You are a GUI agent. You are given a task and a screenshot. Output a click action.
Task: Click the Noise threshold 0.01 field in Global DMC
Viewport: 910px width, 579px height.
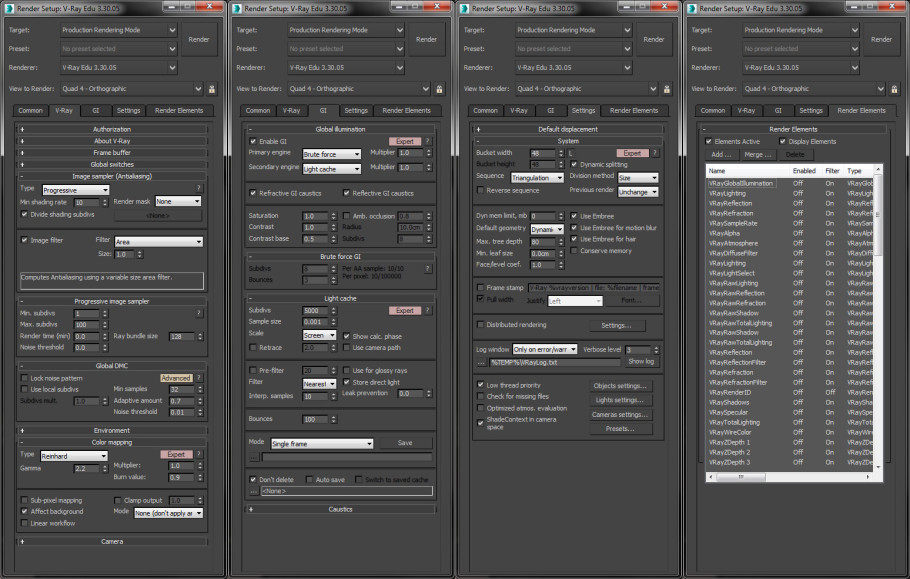[x=180, y=412]
